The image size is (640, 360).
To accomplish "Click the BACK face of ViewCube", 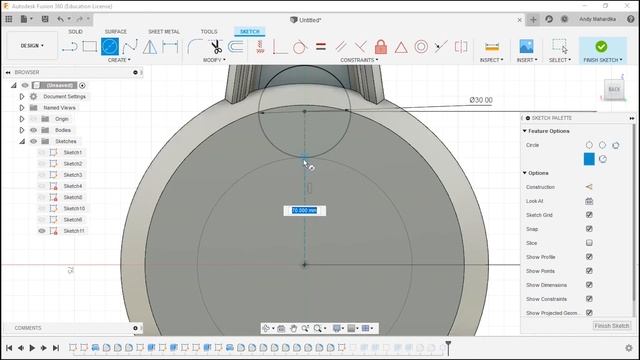I will pyautogui.click(x=614, y=89).
